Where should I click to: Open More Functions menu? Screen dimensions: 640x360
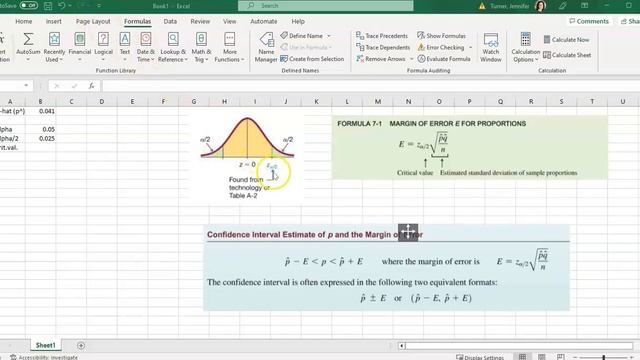(229, 47)
